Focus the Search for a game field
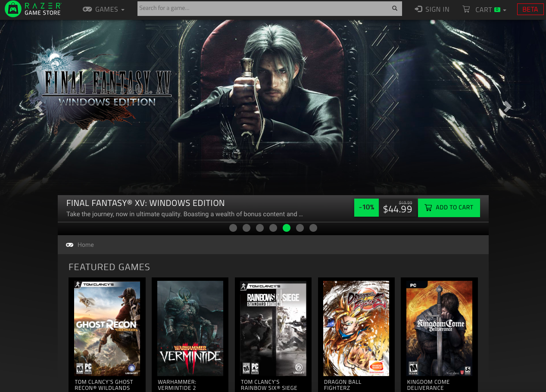Screen dimensions: 546x392 (263, 8)
